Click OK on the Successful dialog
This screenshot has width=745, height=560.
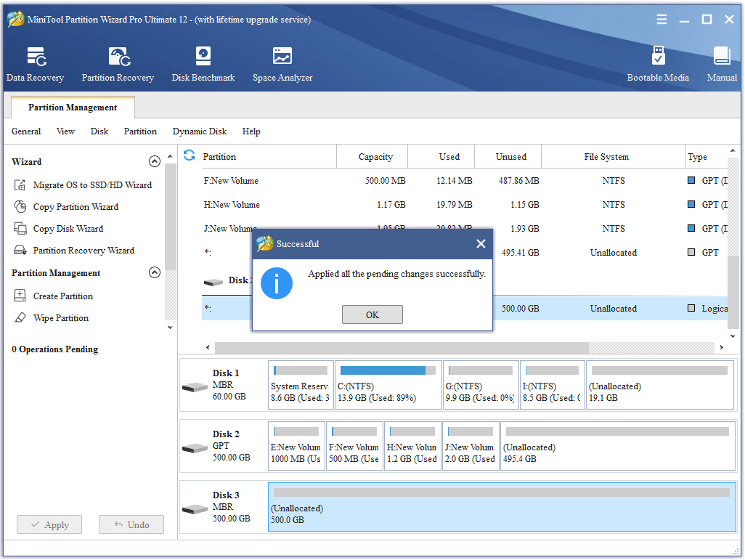click(x=372, y=315)
